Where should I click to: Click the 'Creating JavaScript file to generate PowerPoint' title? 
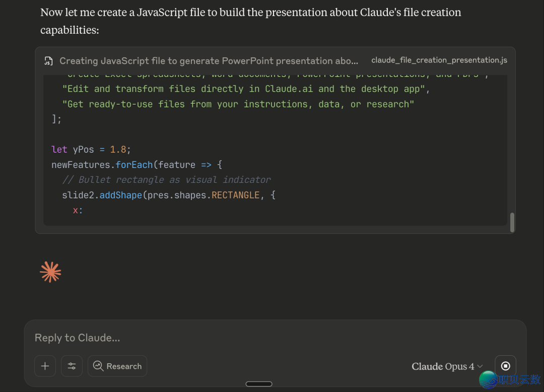point(209,61)
